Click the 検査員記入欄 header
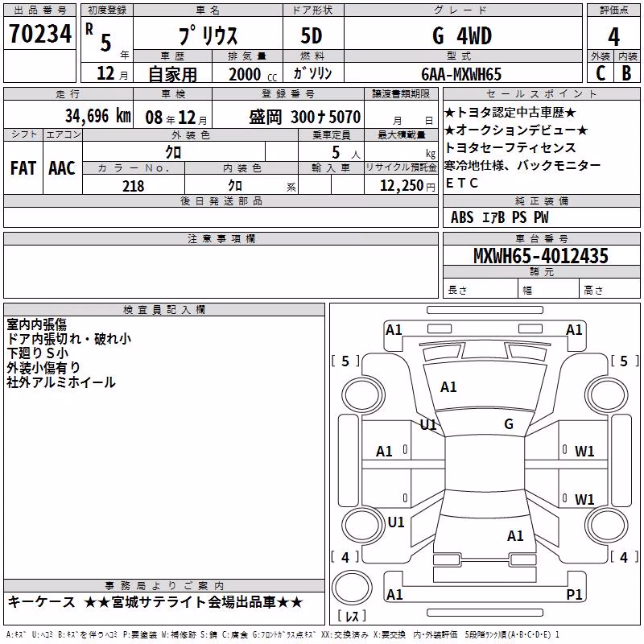644x644 pixels. [164, 309]
